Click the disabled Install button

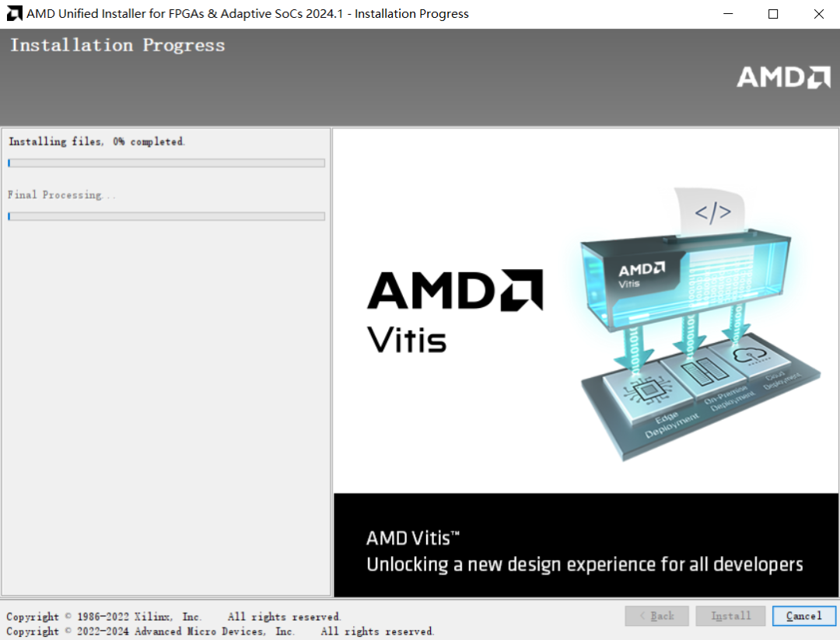730,615
